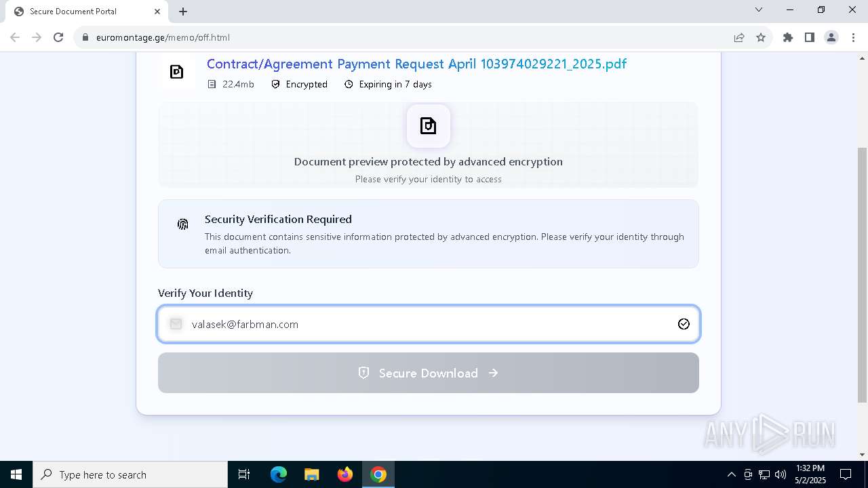The width and height of the screenshot is (868, 488).
Task: Show hidden system tray icons
Action: 731,474
